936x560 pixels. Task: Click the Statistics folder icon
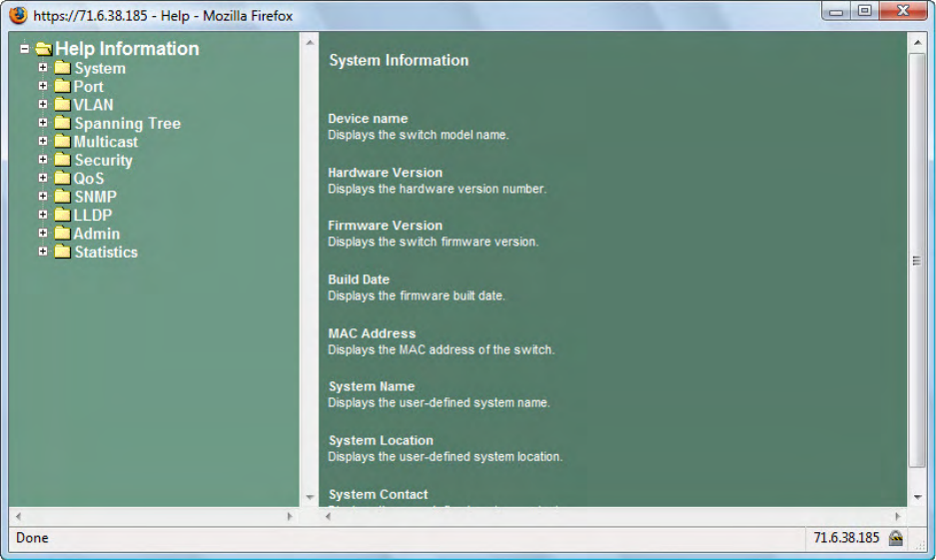[62, 252]
